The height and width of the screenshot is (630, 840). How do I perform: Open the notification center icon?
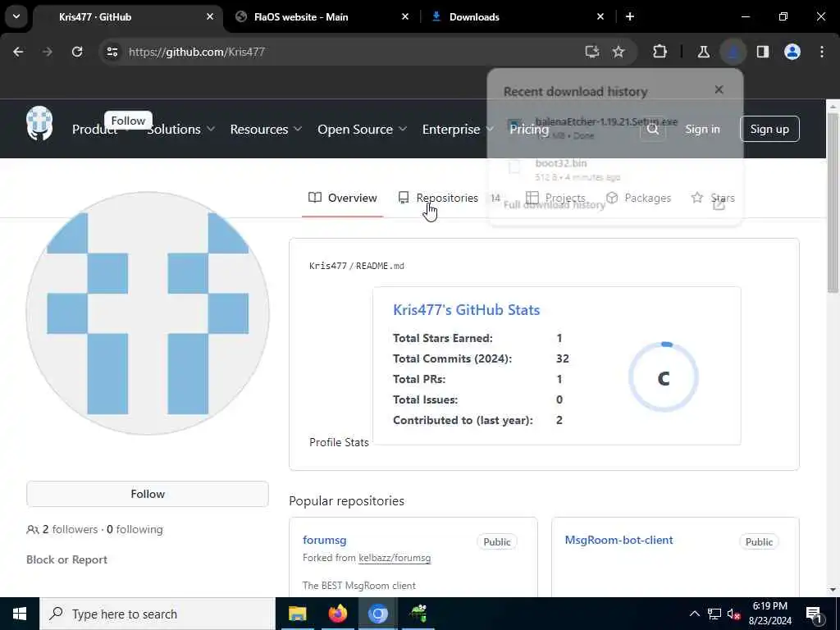(x=814, y=614)
